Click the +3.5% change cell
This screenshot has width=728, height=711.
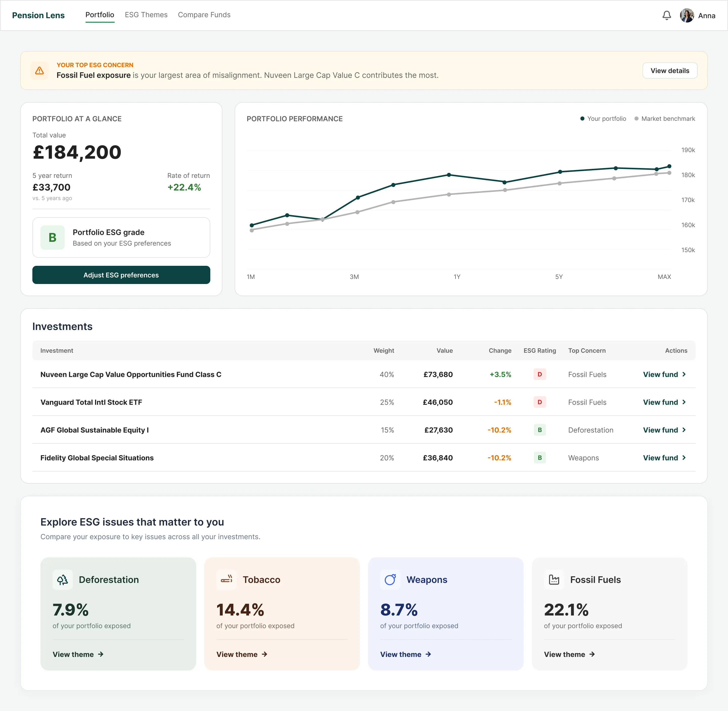[500, 374]
